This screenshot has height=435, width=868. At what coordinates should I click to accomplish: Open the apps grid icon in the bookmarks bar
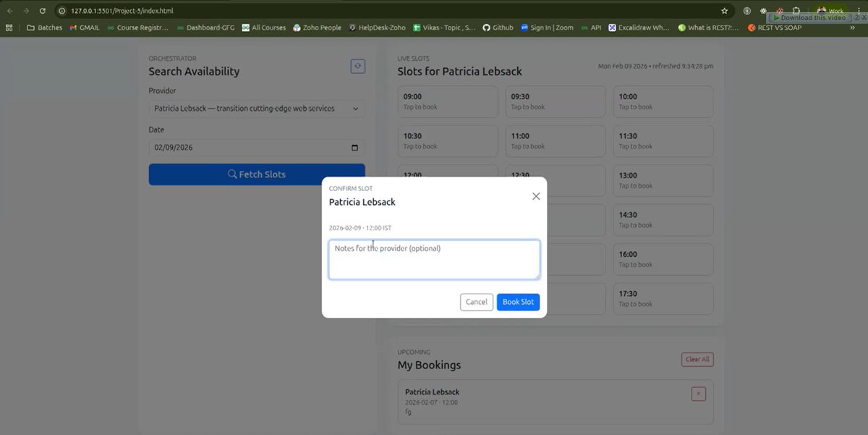coord(9,28)
